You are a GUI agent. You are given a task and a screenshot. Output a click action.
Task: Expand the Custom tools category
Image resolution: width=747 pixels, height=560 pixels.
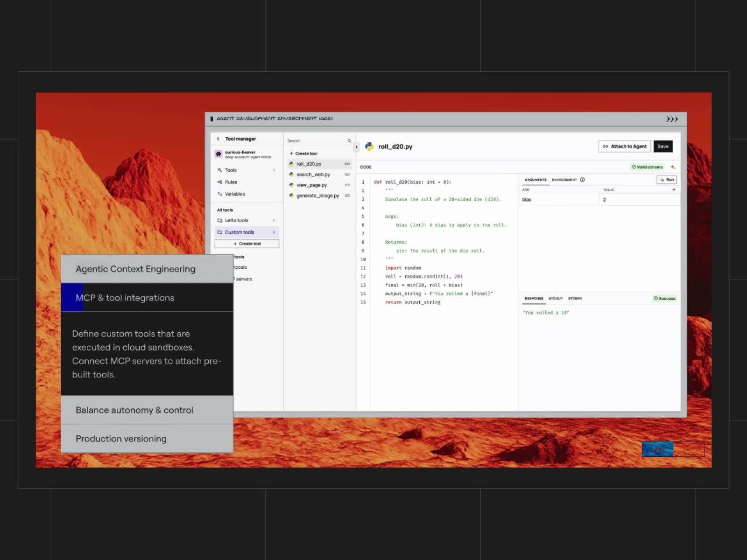274,232
